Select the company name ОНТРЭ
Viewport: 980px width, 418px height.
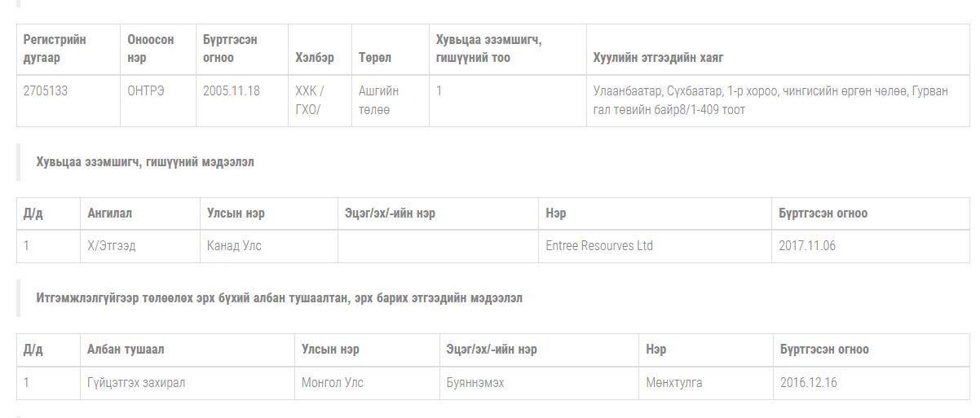click(x=145, y=91)
